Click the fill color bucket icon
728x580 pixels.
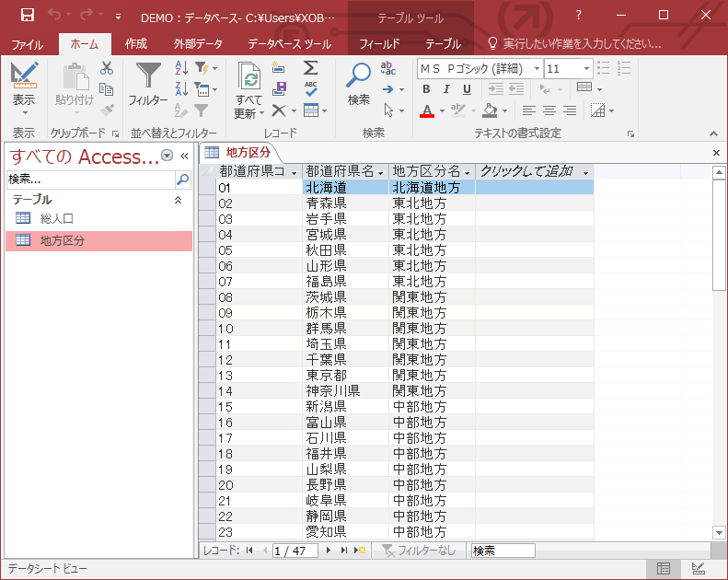pyautogui.click(x=490, y=110)
